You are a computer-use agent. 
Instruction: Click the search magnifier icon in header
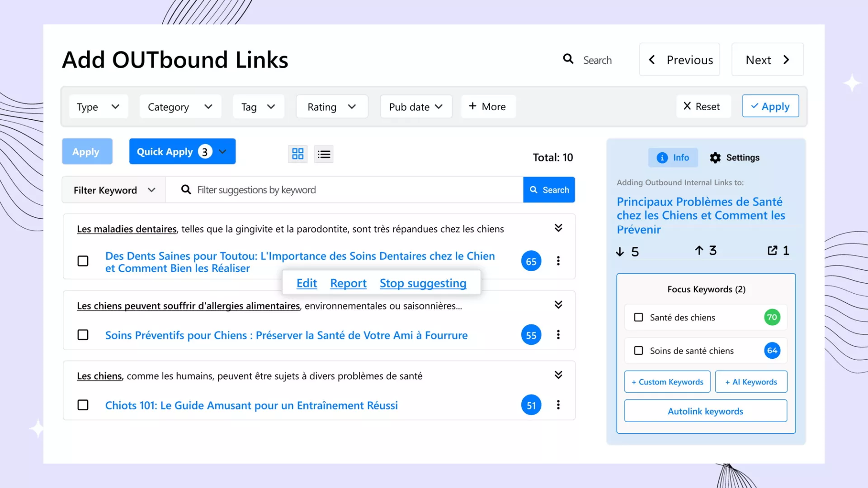[568, 59]
